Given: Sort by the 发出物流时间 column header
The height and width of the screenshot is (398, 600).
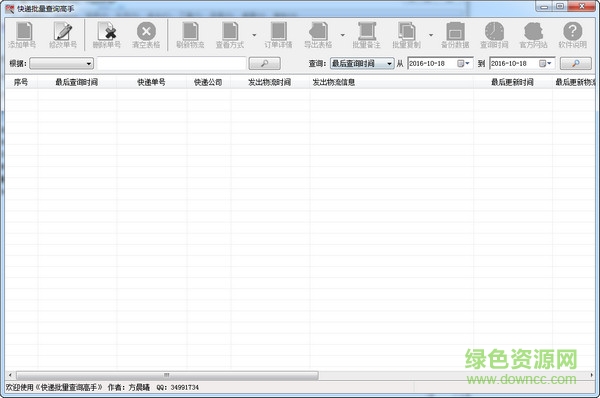Looking at the screenshot, I should 270,82.
